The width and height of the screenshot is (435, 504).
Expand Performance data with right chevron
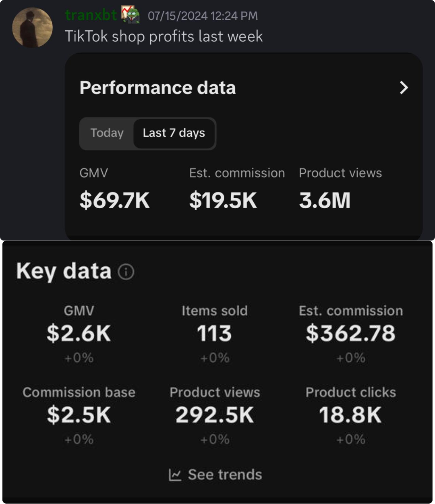click(x=404, y=87)
